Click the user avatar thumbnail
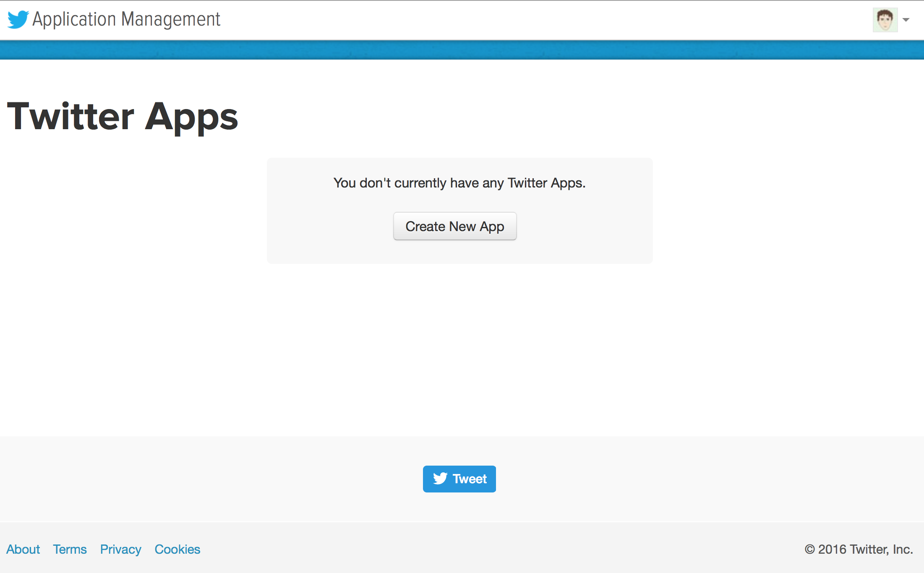This screenshot has width=924, height=573. (885, 20)
